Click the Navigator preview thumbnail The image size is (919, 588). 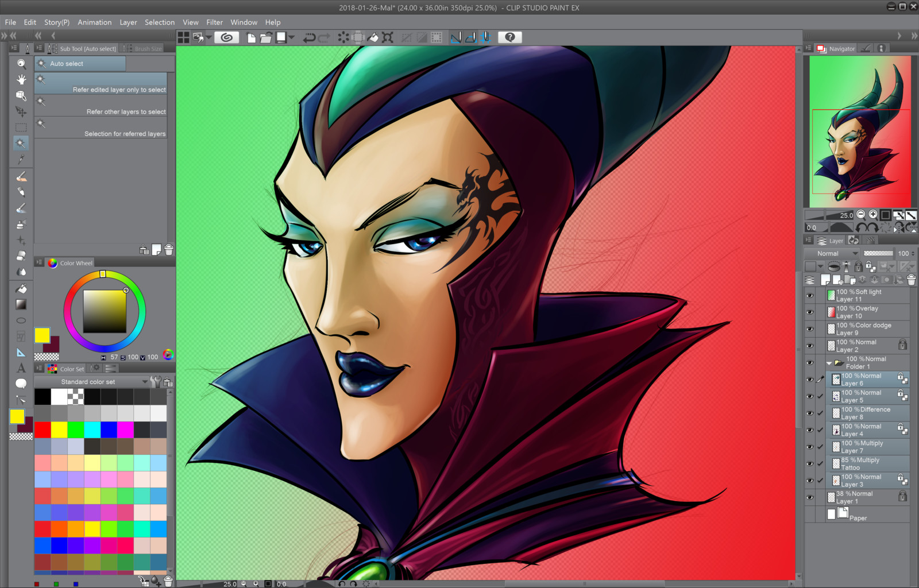tap(860, 131)
